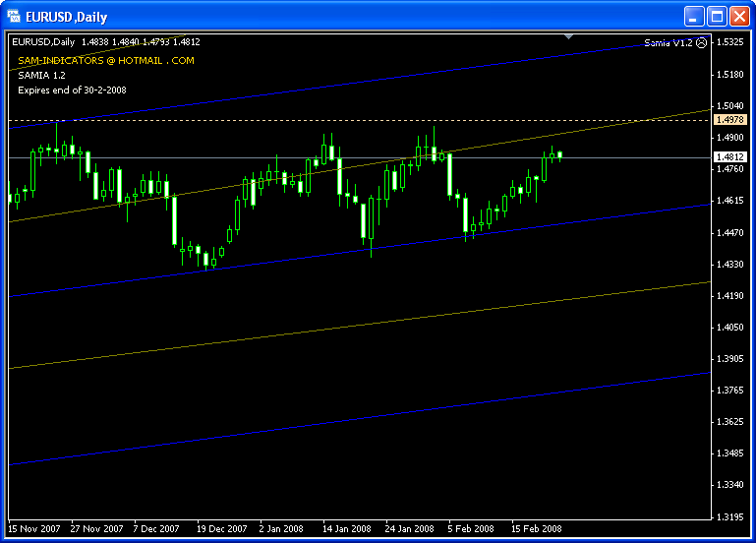Image resolution: width=756 pixels, height=543 pixels.
Task: Click the 15 Nov 2007 date label
Action: tap(34, 529)
